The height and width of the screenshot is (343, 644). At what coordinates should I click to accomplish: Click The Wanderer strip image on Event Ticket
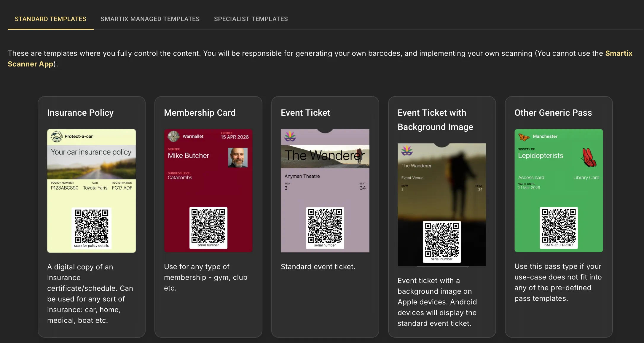coord(325,156)
